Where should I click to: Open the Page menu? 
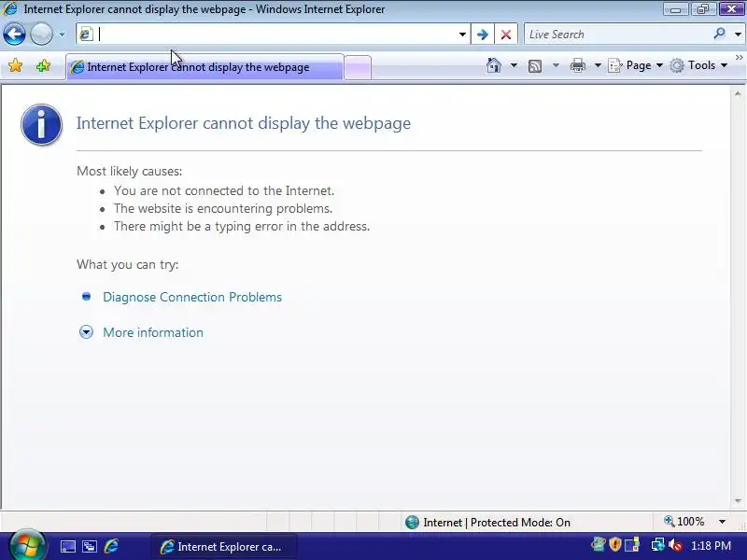pos(636,65)
